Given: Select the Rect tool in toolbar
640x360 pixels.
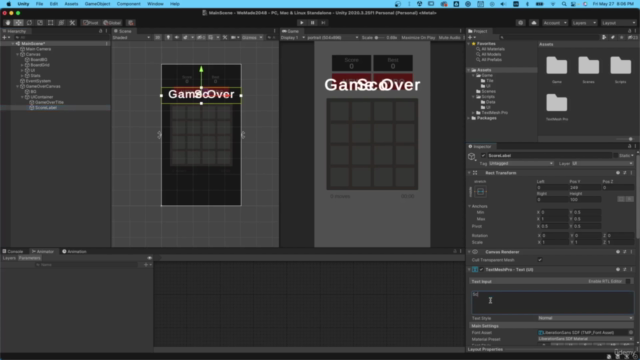Looking at the screenshot, I should tap(50, 23).
